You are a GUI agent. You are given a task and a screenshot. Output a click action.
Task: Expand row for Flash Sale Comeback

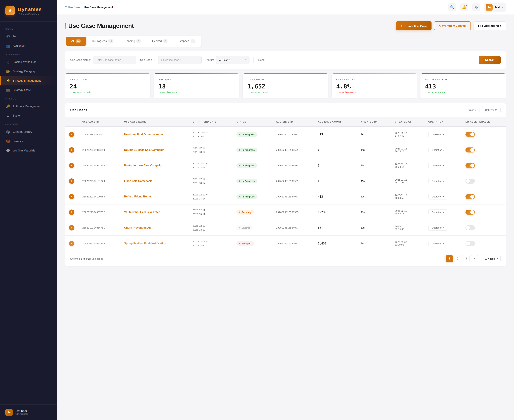click(71, 181)
